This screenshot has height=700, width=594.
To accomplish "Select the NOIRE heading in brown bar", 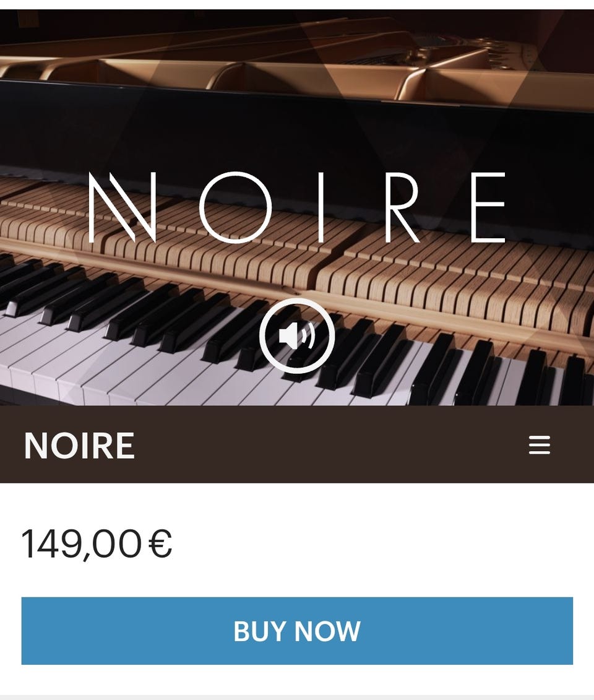I will [x=79, y=445].
